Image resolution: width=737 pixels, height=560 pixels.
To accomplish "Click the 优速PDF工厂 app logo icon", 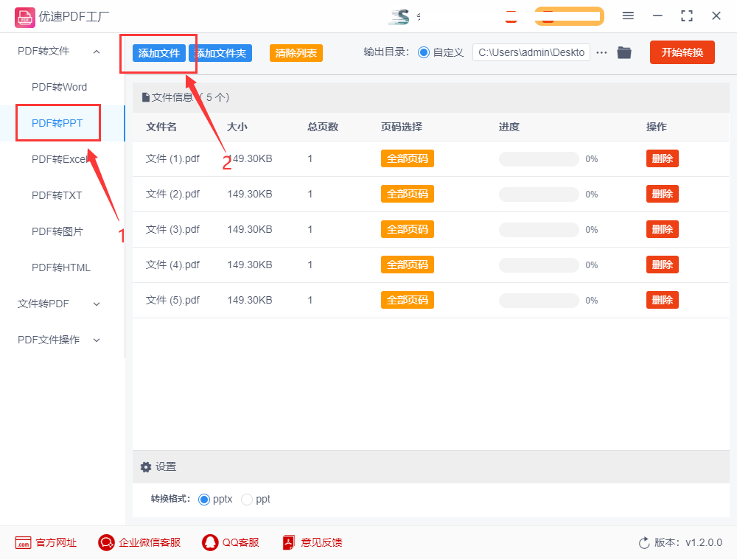I will coord(25,18).
